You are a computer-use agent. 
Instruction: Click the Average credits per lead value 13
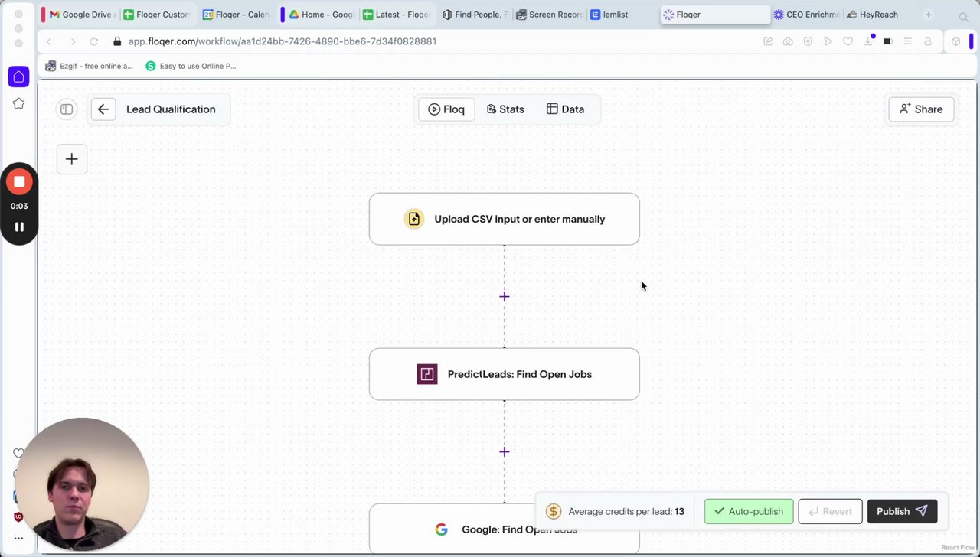(679, 511)
